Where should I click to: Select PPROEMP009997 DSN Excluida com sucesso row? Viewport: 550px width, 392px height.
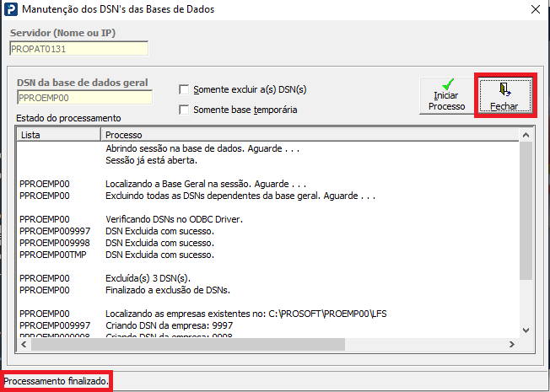click(x=268, y=232)
